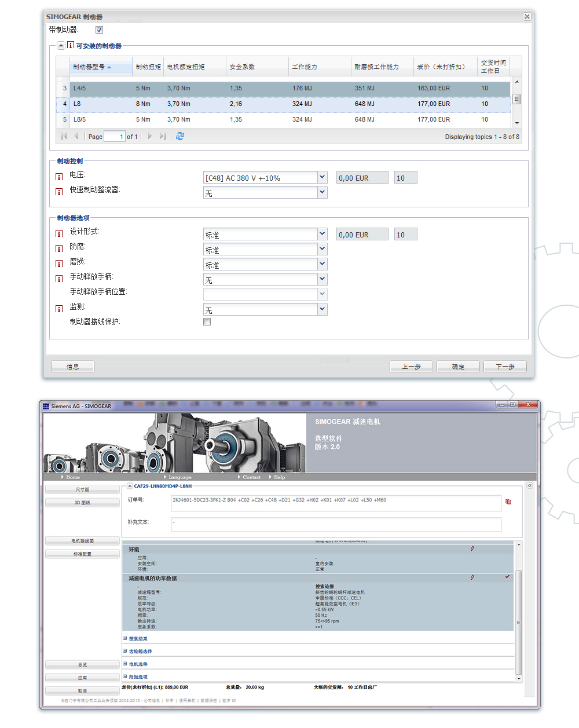Screen dimensions: 579x728
Task: Click the 上一步 button
Action: tap(411, 367)
